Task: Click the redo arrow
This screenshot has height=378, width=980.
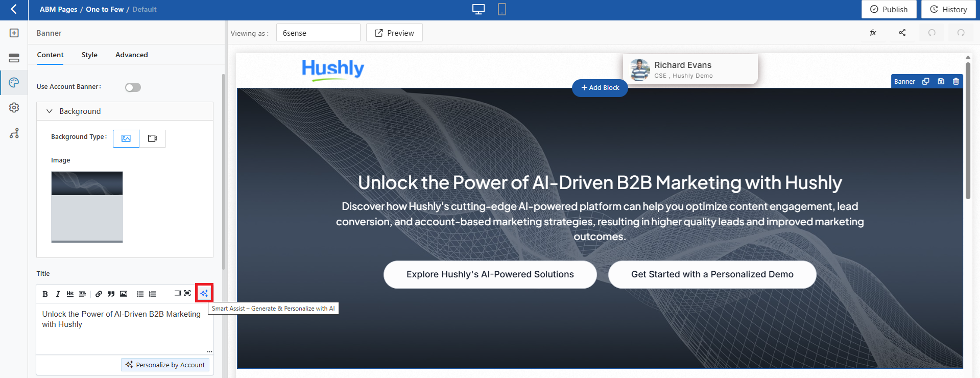Action: [x=961, y=33]
